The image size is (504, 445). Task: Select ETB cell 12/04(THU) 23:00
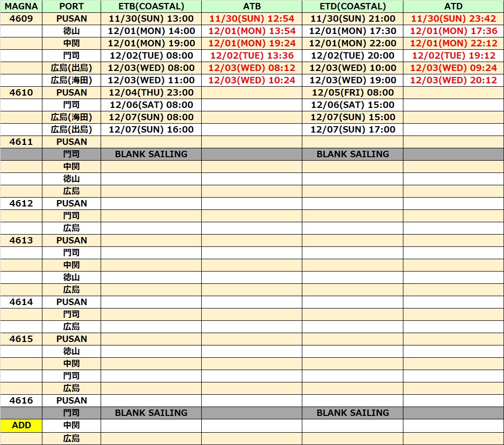(x=151, y=93)
